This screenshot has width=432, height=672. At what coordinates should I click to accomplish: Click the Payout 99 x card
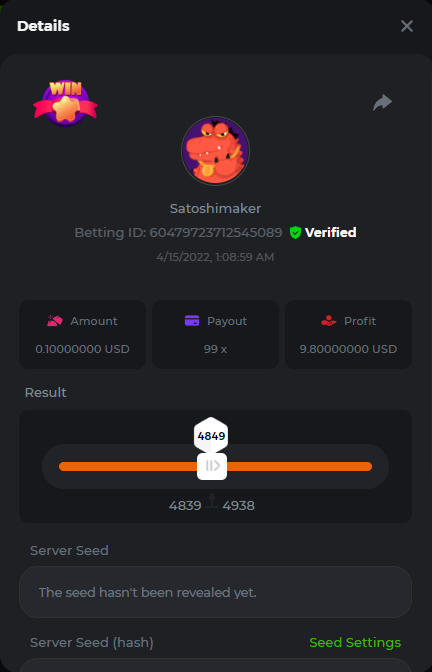(215, 334)
